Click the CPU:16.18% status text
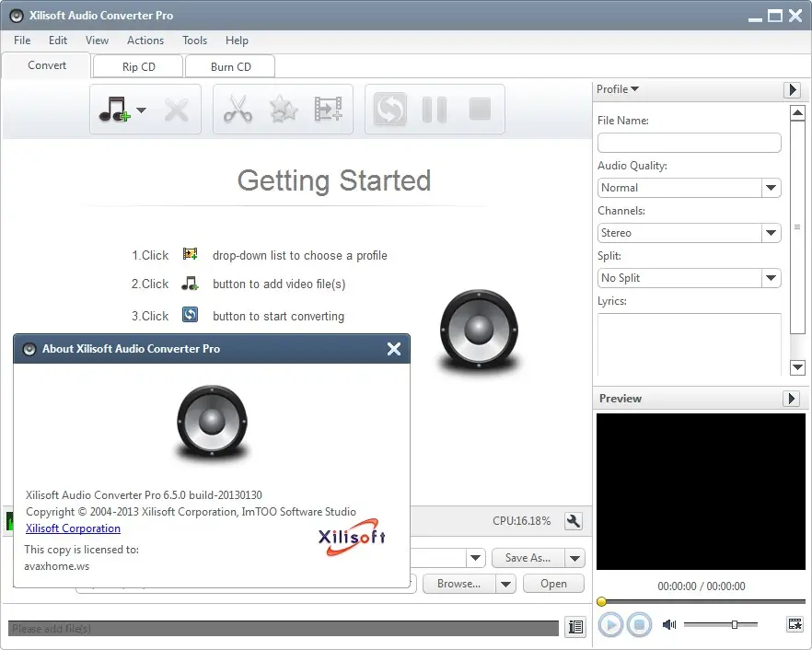Screen dimensions: 812x650 point(521,521)
